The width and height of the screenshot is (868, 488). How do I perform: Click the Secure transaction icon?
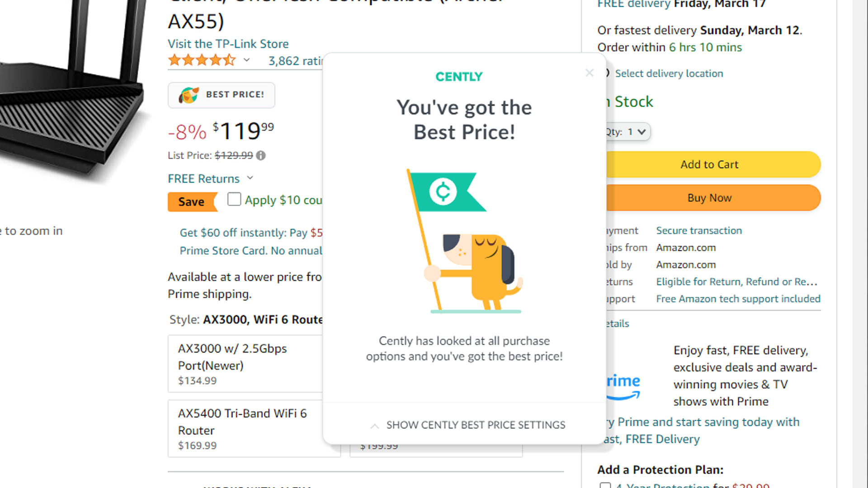click(698, 230)
